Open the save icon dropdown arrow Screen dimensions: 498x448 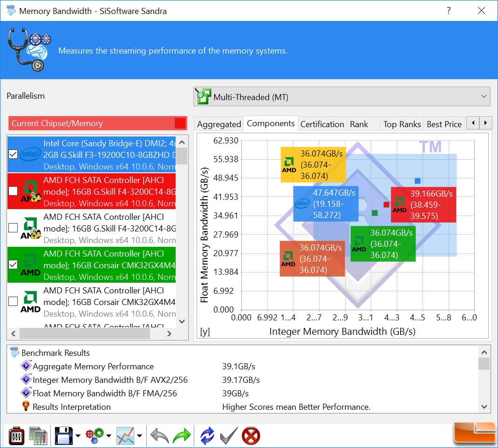[78, 436]
